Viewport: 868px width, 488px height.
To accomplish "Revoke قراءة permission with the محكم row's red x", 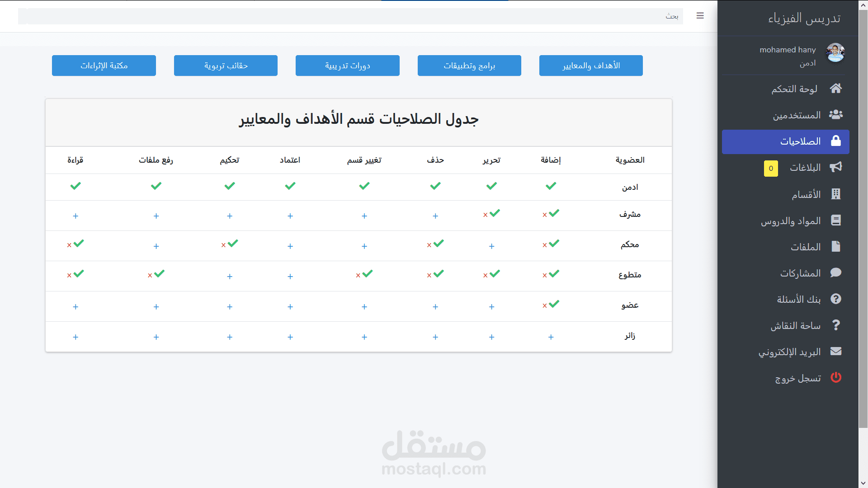I will coord(69,245).
